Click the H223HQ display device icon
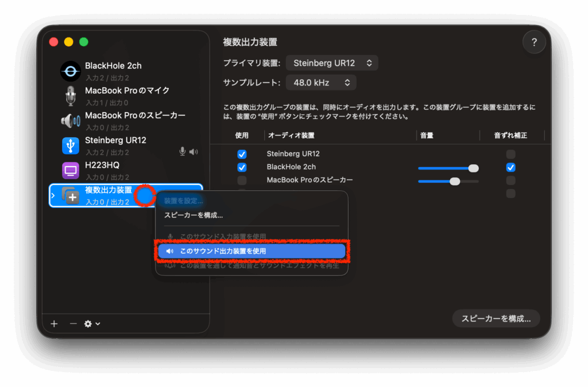Image resolution: width=588 pixels, height=387 pixels. pyautogui.click(x=71, y=171)
